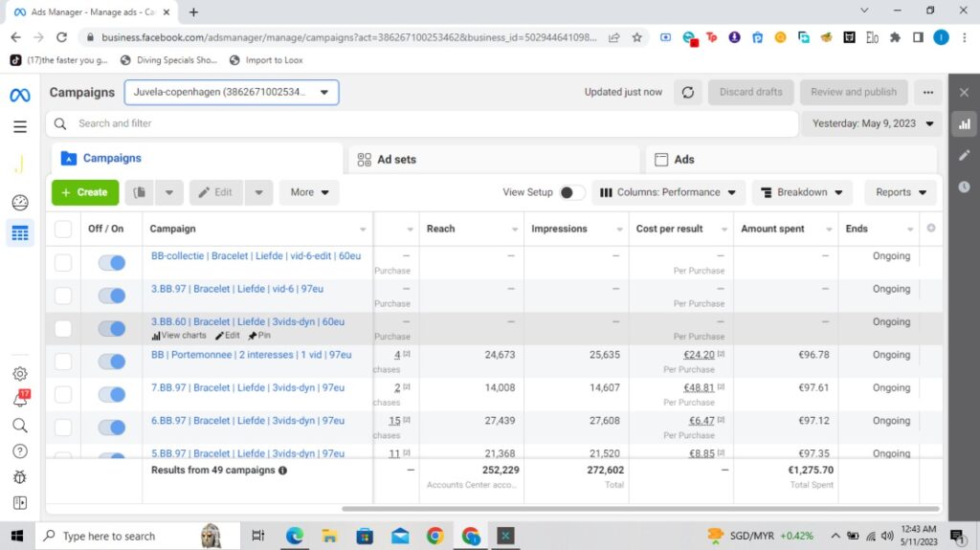
Task: Open browser extensions puzzle icon
Action: 895,37
